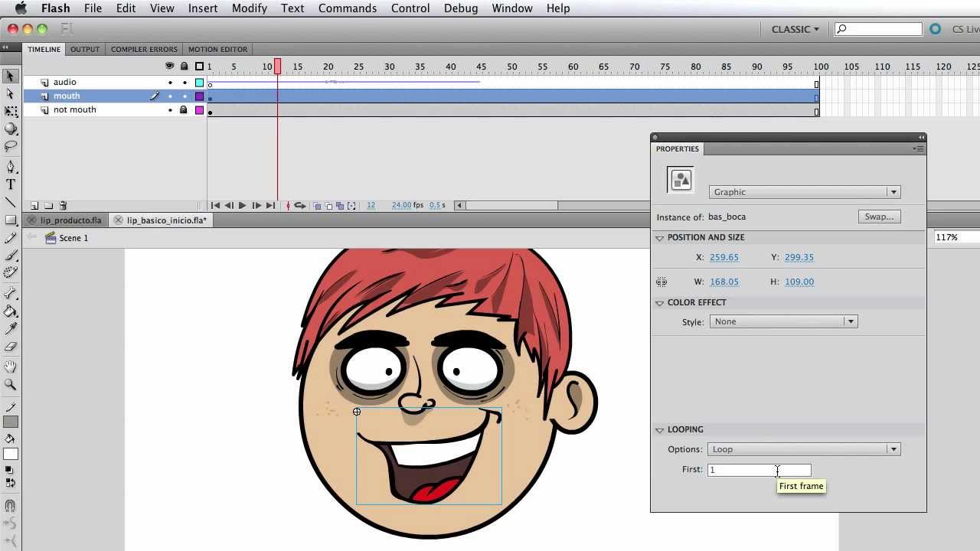
Task: Open the Graphic instance type dropdown
Action: pyautogui.click(x=805, y=192)
